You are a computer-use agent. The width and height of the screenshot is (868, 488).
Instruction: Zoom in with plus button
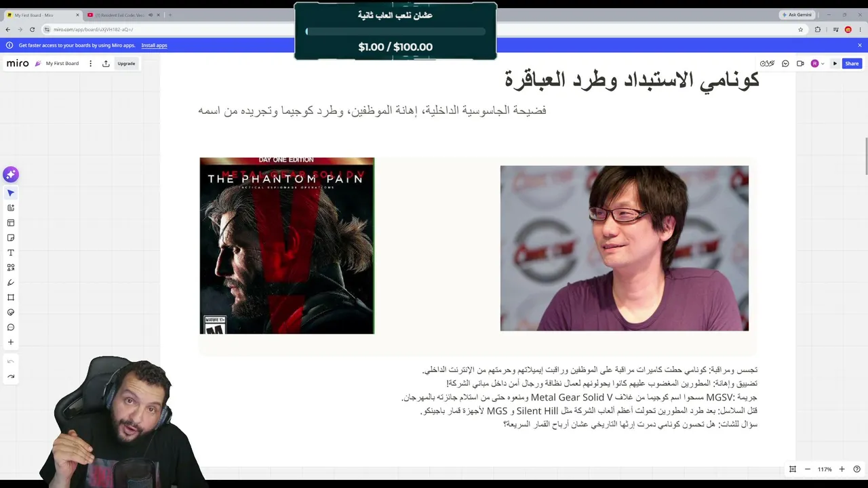point(842,469)
